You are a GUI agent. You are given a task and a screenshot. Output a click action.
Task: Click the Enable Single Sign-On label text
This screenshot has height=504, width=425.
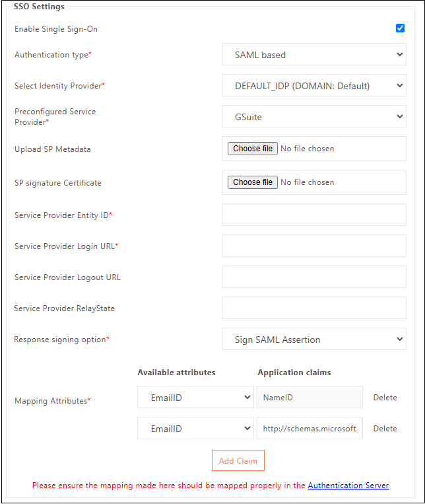coord(56,29)
